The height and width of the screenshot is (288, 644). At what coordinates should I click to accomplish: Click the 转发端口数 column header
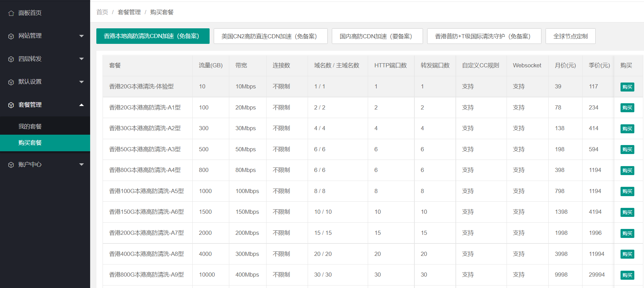coord(435,65)
